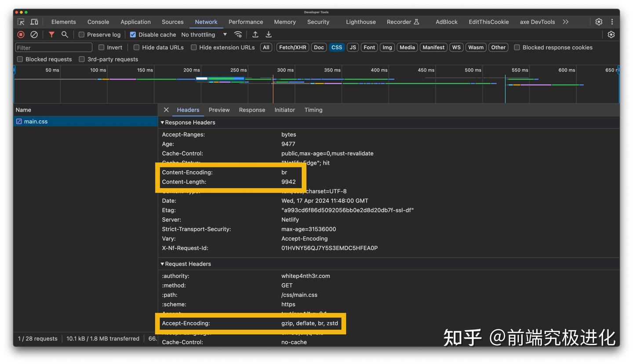Show the Initiator sub-tab
Viewport: 633px width, 364px height.
pos(284,110)
